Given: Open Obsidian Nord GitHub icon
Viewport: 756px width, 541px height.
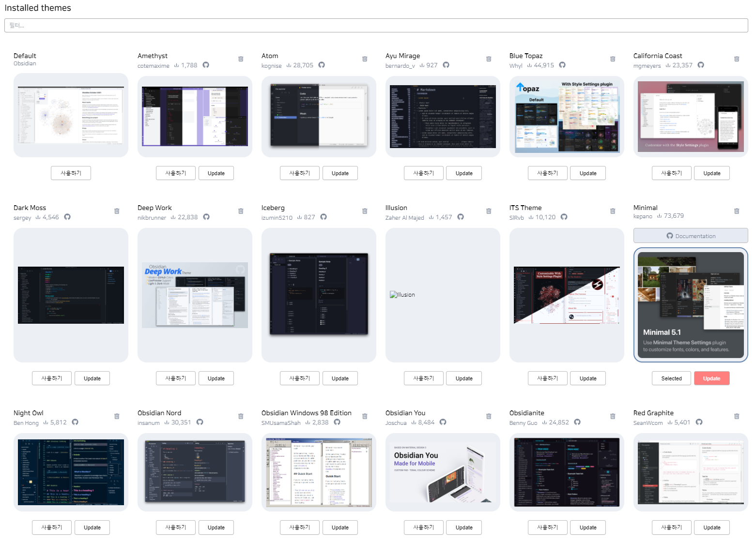Looking at the screenshot, I should coord(200,422).
